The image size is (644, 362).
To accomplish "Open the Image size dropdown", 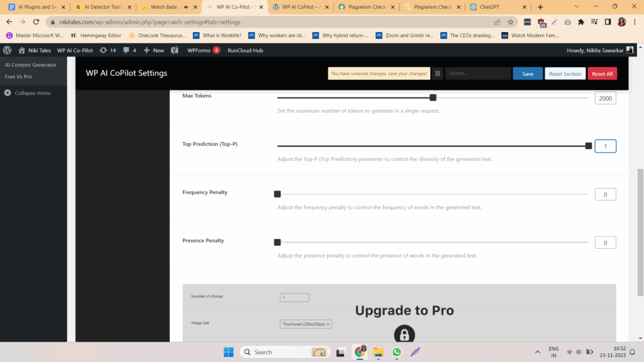I will 306,324.
